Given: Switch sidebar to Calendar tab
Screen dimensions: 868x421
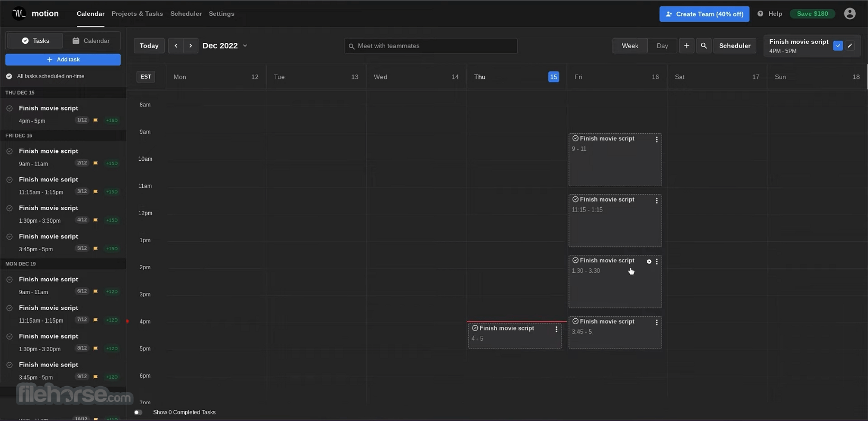Looking at the screenshot, I should [x=91, y=41].
